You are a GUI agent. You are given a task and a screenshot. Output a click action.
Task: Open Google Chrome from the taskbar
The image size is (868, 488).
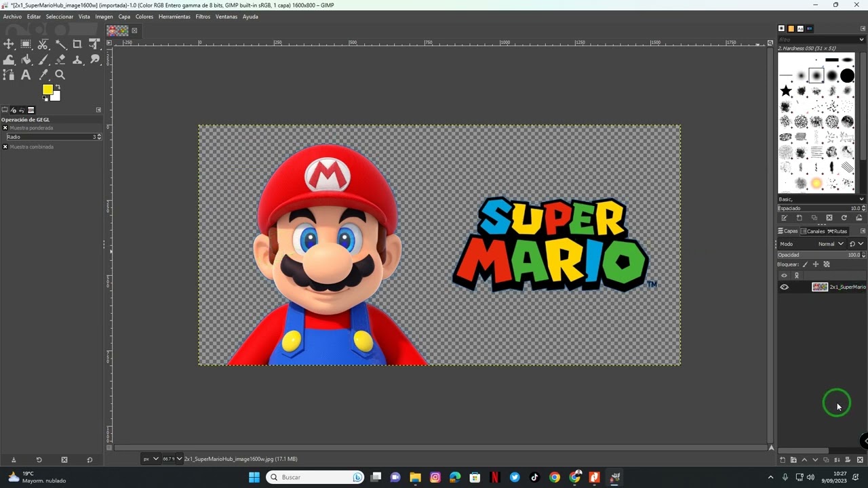(x=555, y=477)
